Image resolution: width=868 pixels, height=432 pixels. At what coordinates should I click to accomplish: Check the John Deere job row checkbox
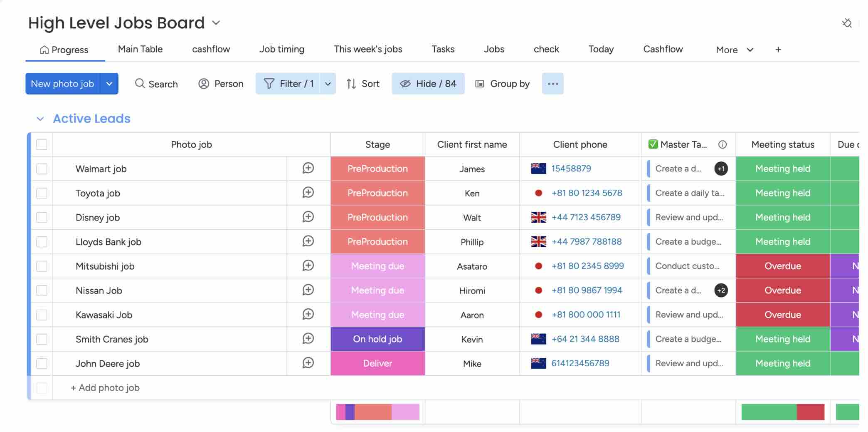[x=42, y=363]
